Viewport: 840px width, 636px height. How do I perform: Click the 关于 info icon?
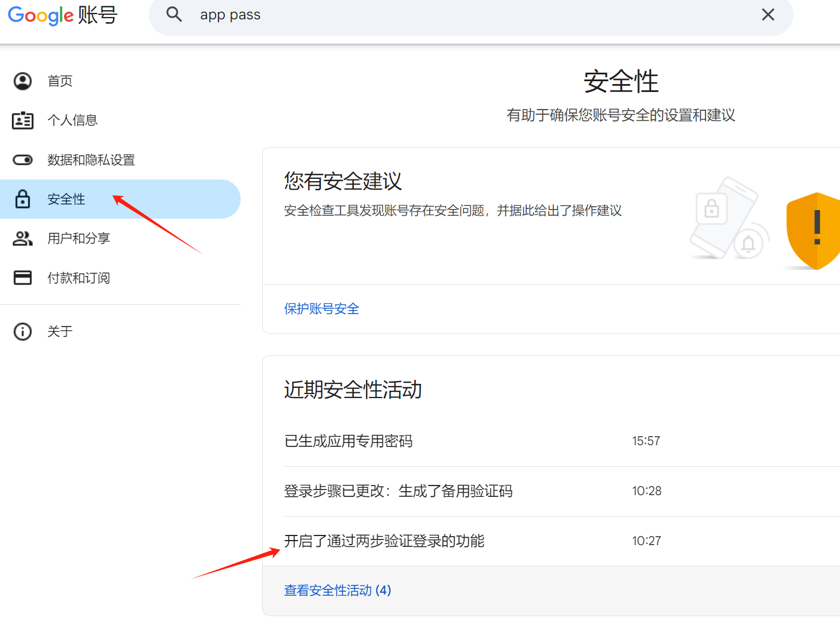pyautogui.click(x=23, y=331)
